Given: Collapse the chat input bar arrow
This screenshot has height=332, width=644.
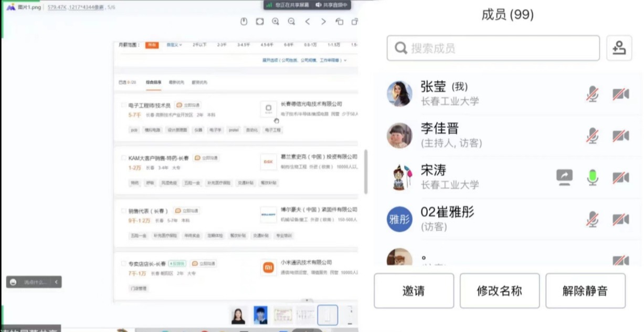Looking at the screenshot, I should [x=56, y=282].
